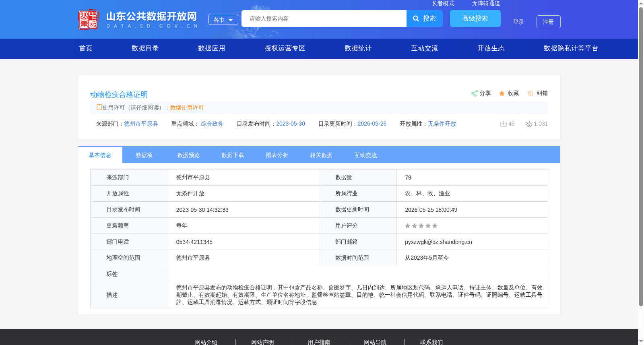This screenshot has height=345, width=644.
Task: Switch to the 互动交流 tab below dataset header
Action: click(366, 155)
